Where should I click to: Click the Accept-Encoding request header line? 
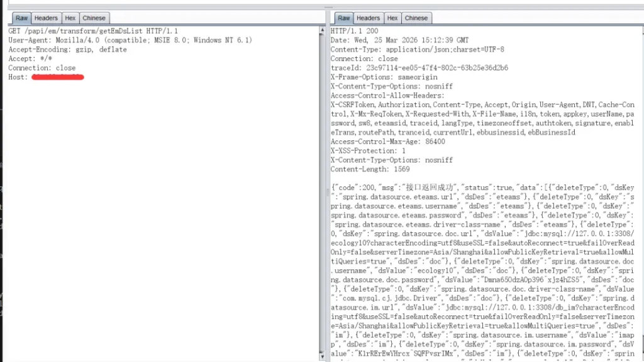(x=67, y=50)
